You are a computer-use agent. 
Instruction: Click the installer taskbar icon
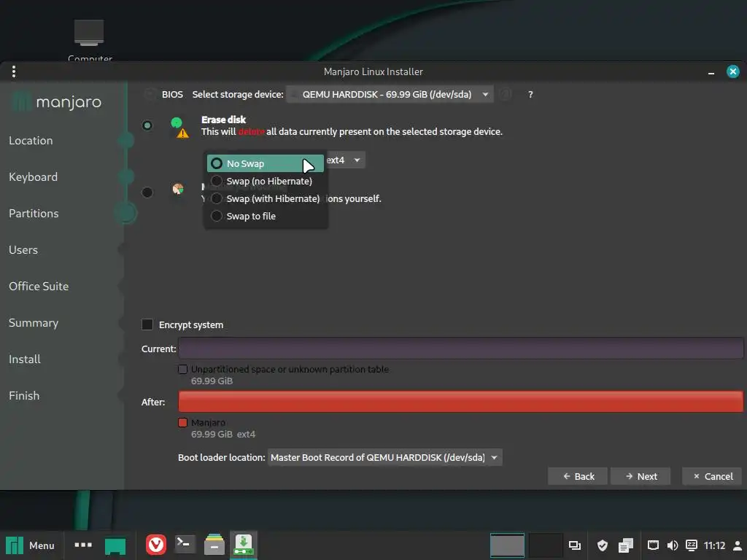tap(244, 545)
